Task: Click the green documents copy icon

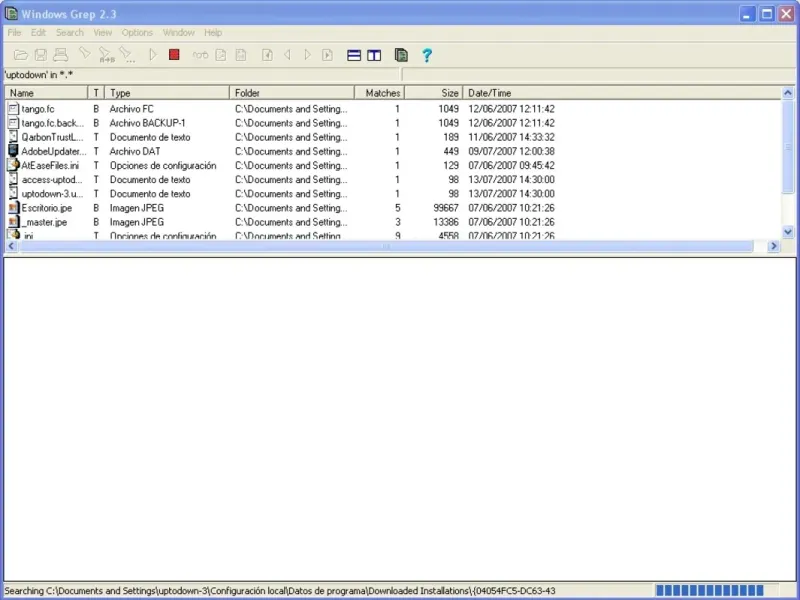Action: coord(401,55)
